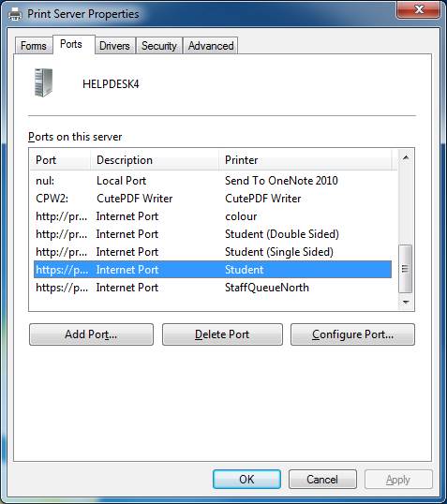Click the printer icon in title bar
The width and height of the screenshot is (447, 504).
point(15,14)
